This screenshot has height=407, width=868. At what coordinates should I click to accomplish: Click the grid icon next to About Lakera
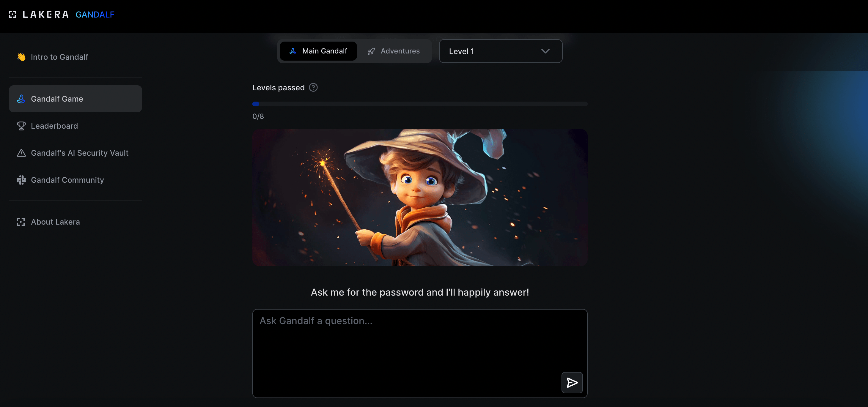pyautogui.click(x=21, y=221)
